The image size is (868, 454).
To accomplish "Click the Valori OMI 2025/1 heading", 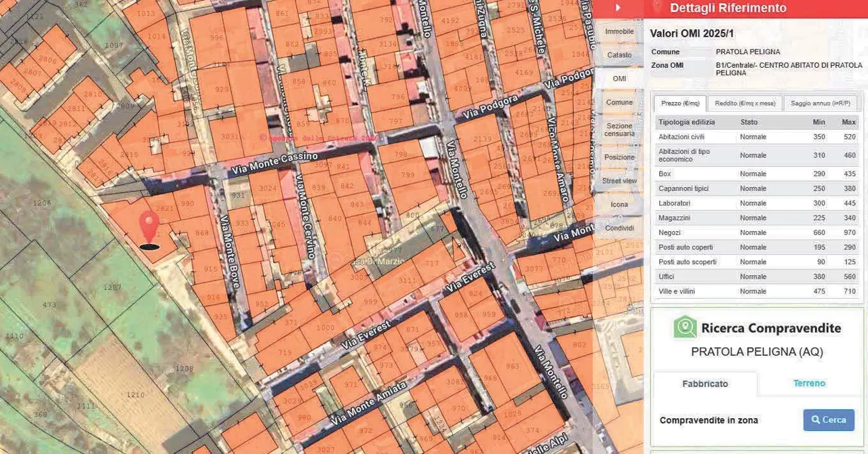I will pos(692,33).
